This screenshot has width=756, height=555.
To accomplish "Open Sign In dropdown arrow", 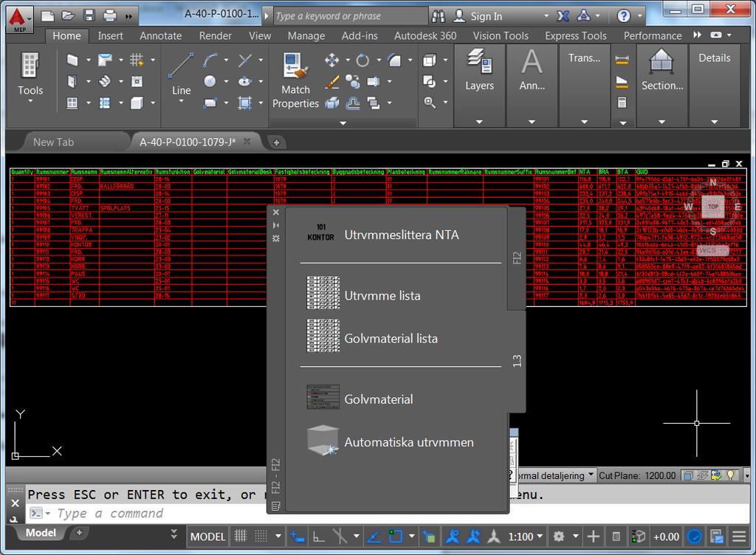I will click(x=546, y=16).
